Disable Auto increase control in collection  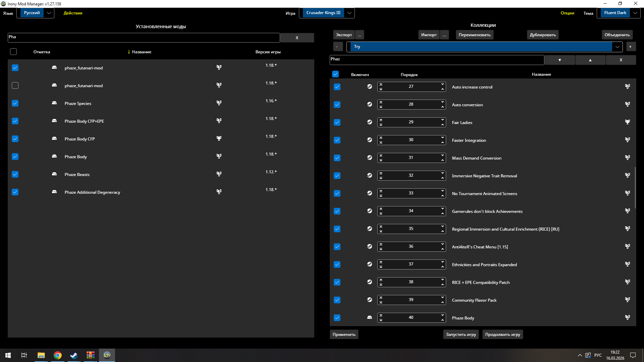[x=337, y=87]
